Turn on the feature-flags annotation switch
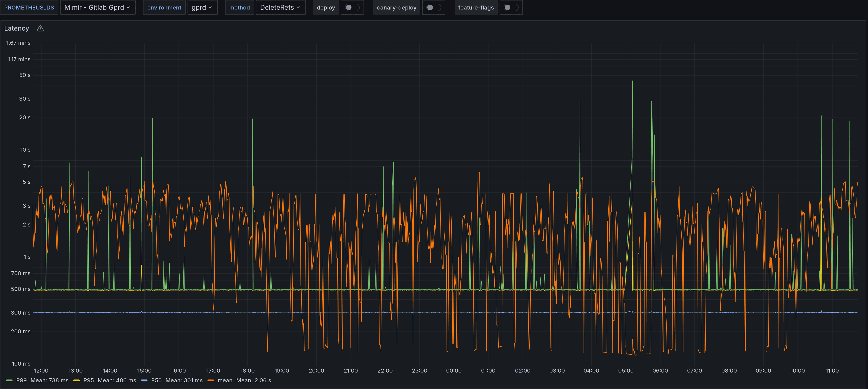 point(511,7)
